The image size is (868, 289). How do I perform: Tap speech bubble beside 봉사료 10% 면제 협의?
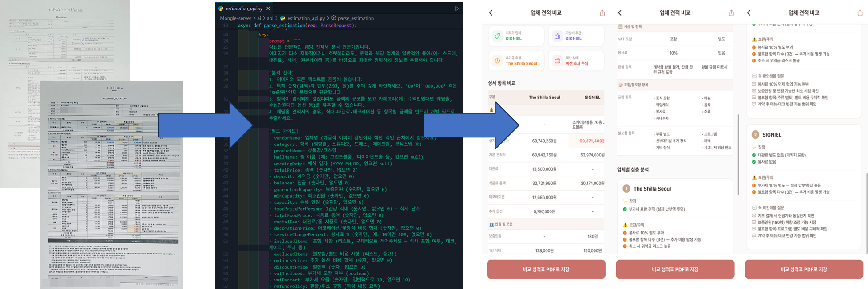click(754, 84)
